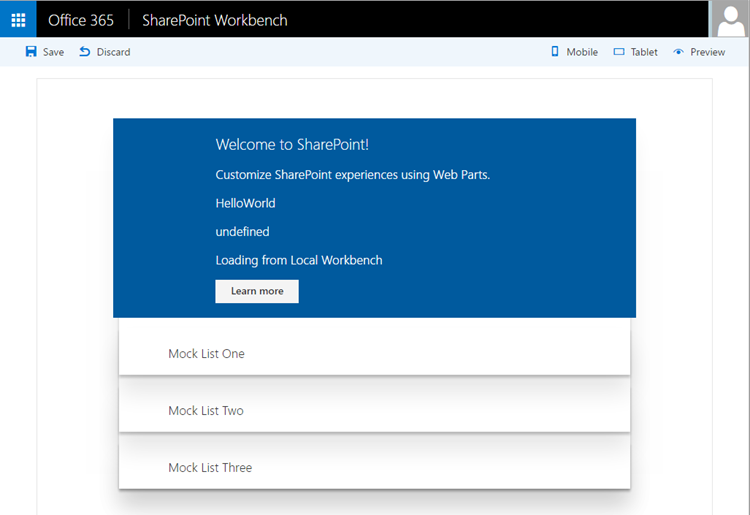Switch to Mobile view label
Image resolution: width=750 pixels, height=515 pixels.
[x=582, y=52]
